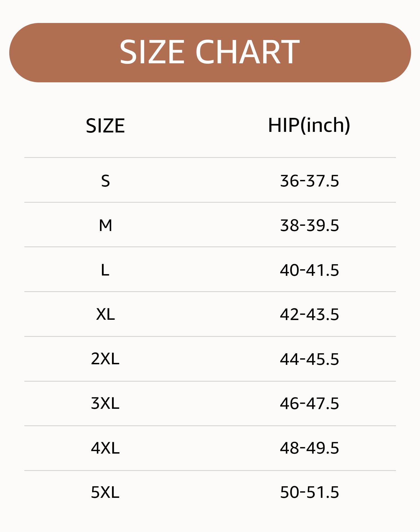The image size is (420, 532).
Task: Click the M size label
Action: point(106,225)
